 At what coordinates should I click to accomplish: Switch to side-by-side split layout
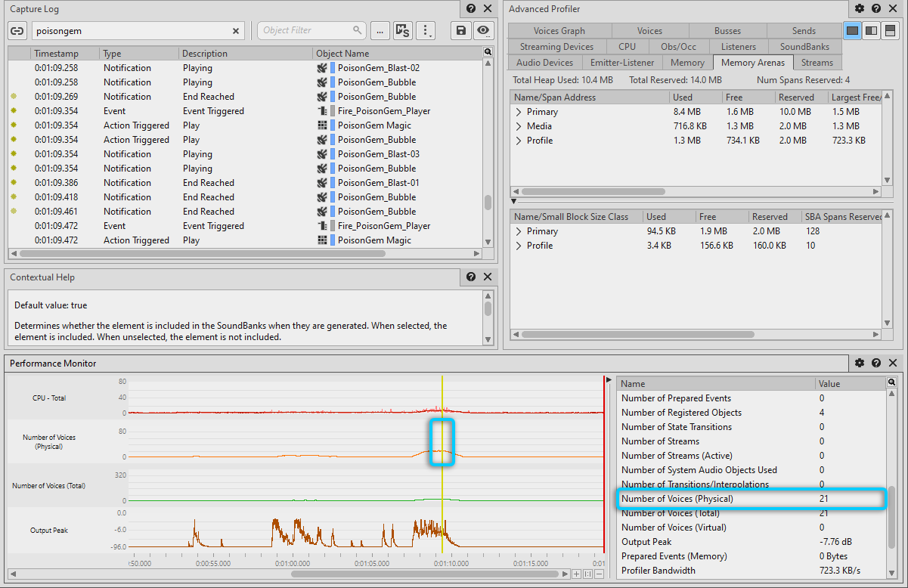pyautogui.click(x=872, y=30)
